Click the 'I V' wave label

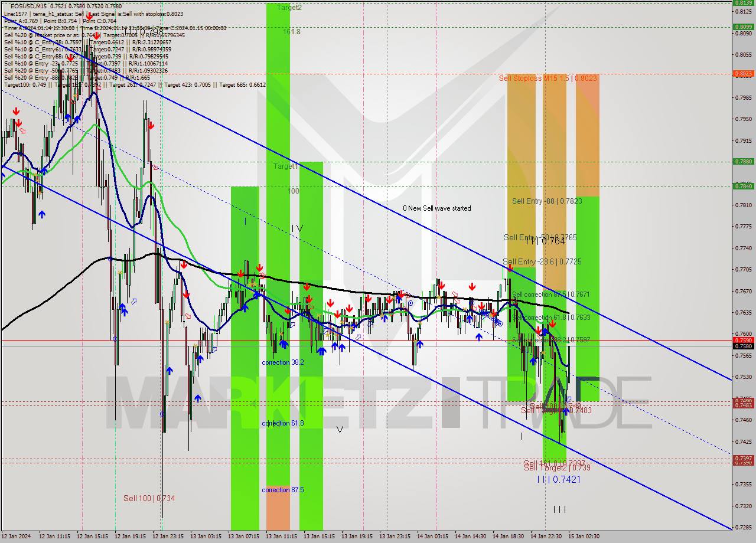(297, 228)
